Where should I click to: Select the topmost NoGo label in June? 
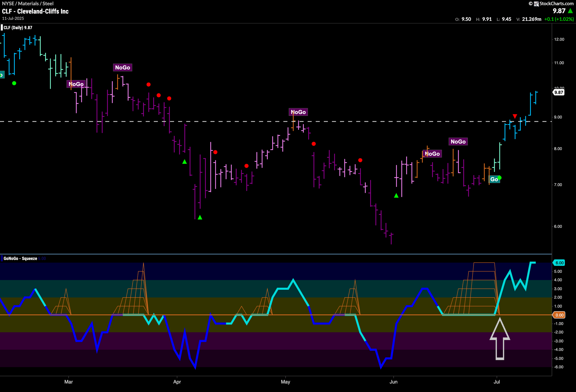tap(458, 142)
